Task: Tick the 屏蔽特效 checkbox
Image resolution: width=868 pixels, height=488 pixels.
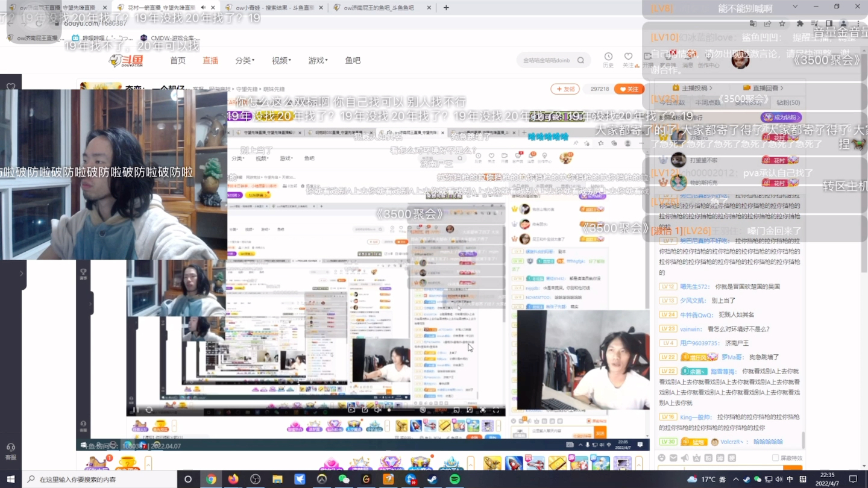Action: [776, 458]
